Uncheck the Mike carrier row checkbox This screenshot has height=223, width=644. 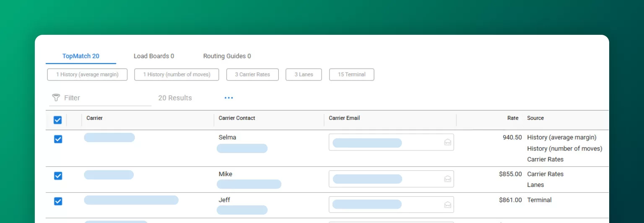point(58,176)
